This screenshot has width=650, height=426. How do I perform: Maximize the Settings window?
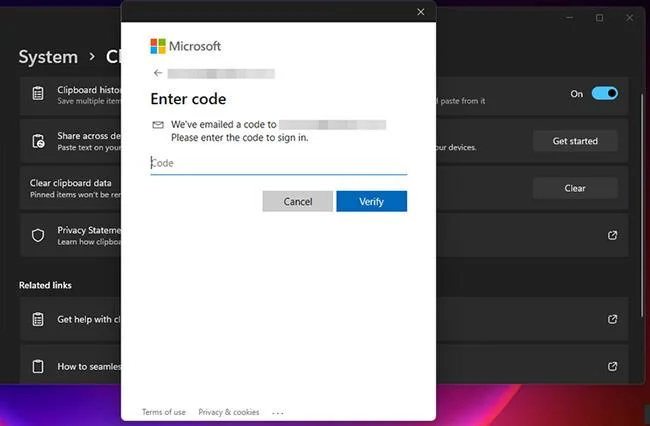(x=599, y=18)
